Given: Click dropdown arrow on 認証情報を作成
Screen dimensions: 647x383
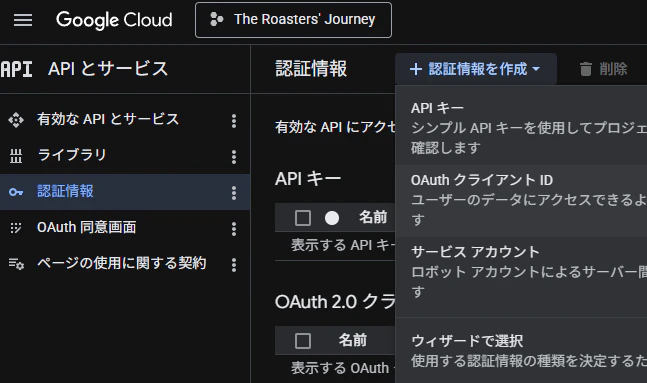Looking at the screenshot, I should (x=536, y=69).
